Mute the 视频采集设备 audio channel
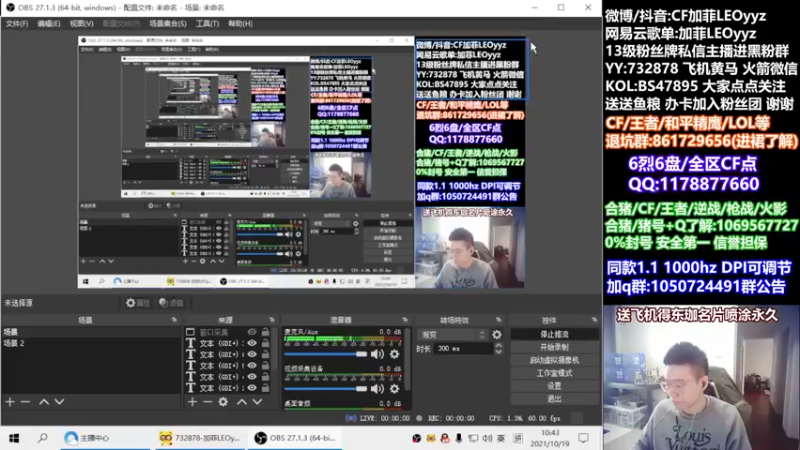 pos(378,389)
